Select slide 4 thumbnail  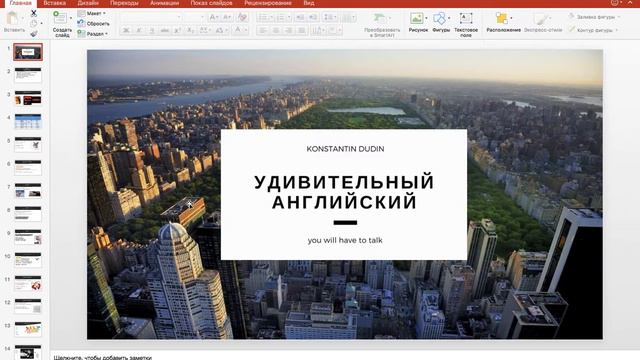(28, 122)
